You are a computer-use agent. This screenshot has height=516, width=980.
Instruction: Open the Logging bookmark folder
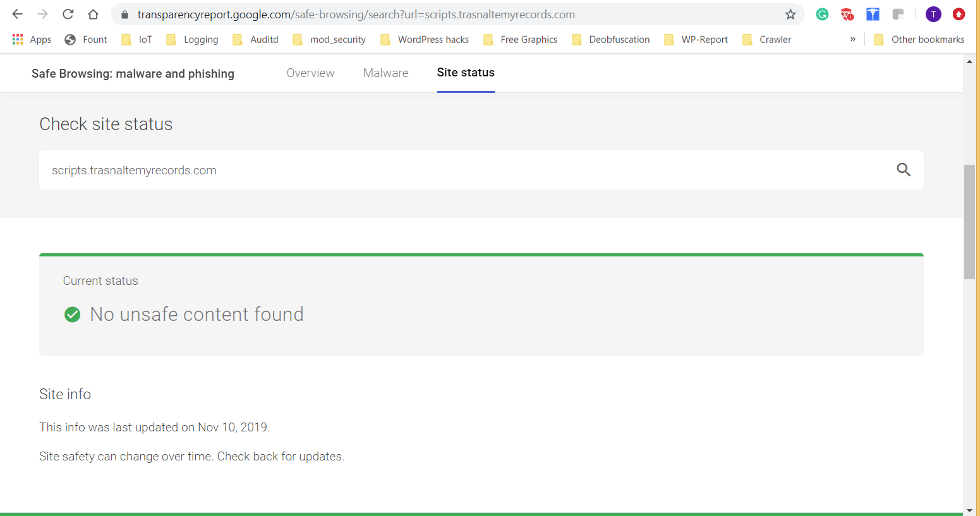click(x=192, y=39)
